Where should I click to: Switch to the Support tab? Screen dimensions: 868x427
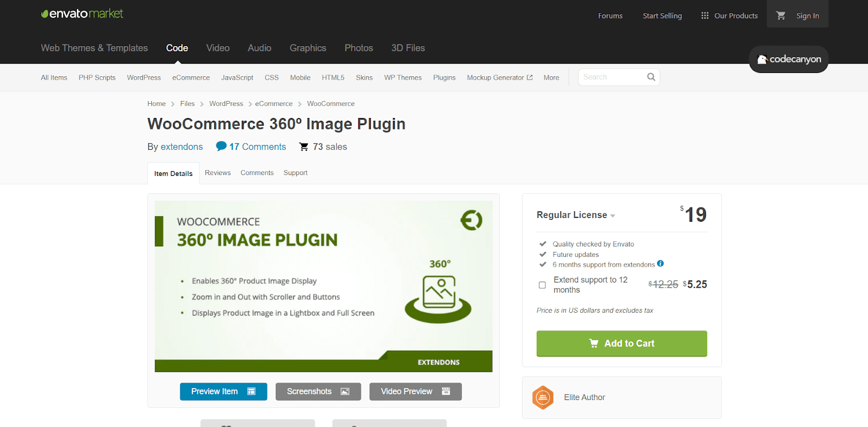[296, 173]
